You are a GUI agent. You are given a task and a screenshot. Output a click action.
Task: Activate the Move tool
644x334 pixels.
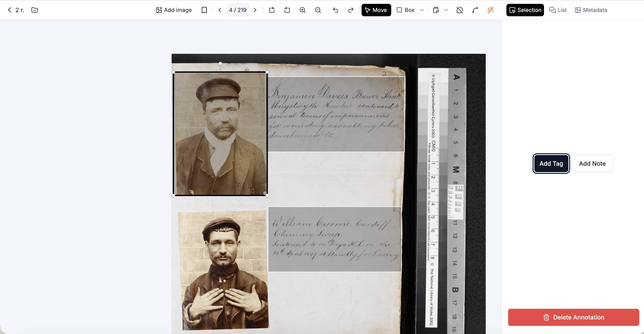(376, 10)
